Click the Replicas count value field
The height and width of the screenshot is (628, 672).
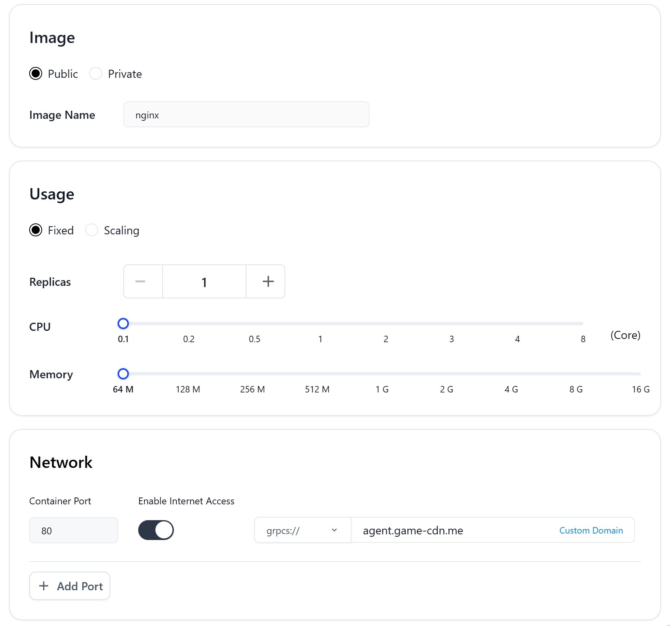click(204, 282)
